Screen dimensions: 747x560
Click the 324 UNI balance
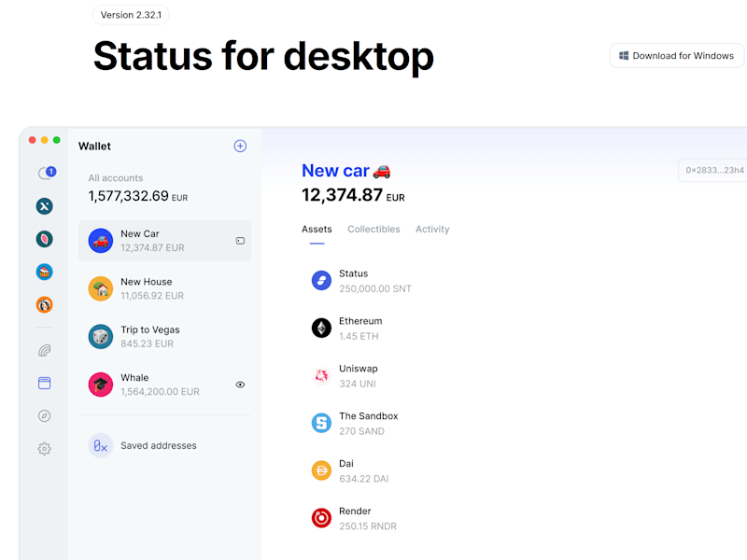358,384
